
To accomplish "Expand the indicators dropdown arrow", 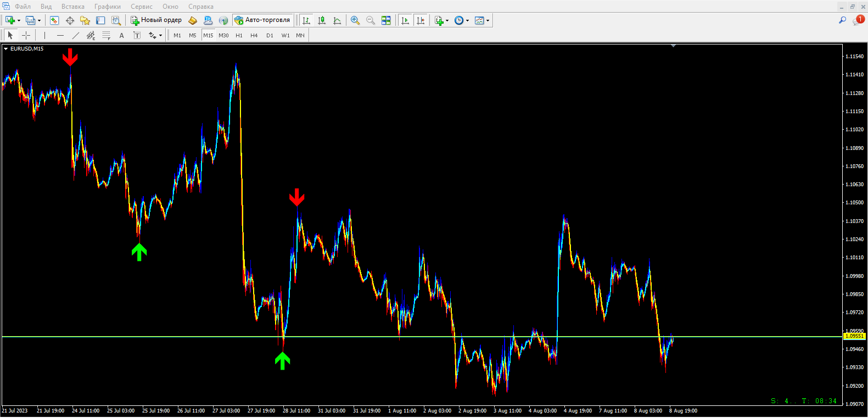I will click(447, 20).
